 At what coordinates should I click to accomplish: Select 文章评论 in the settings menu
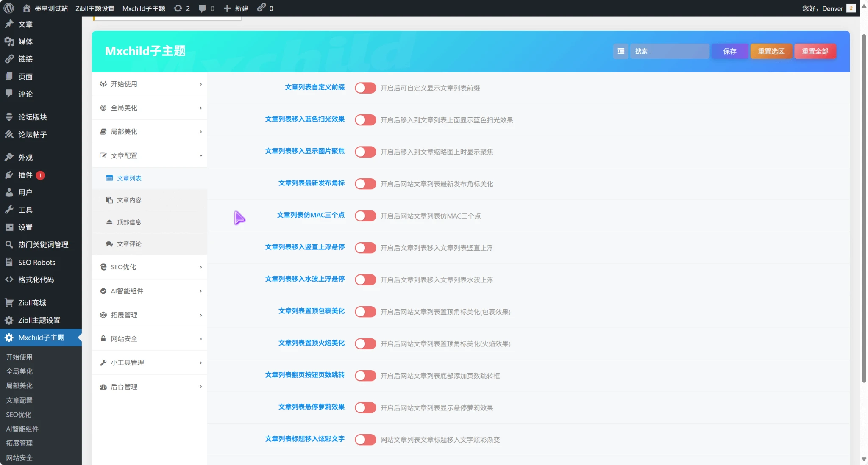click(129, 244)
